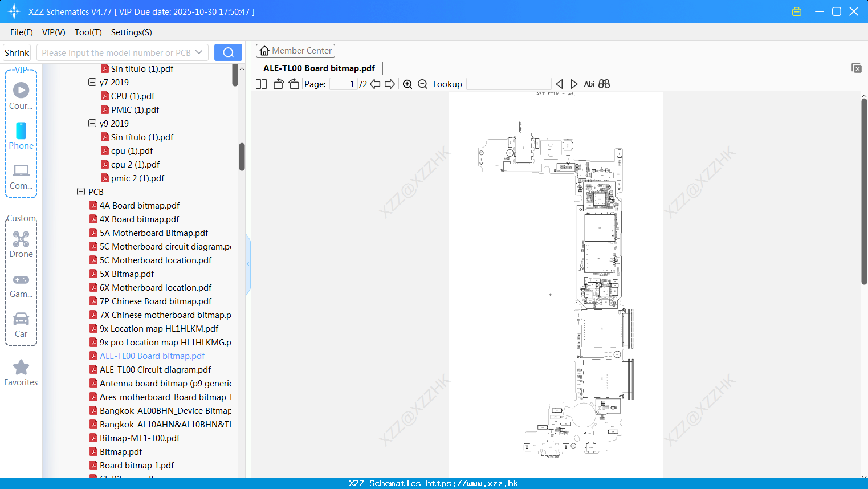Viewport: 868px width, 489px height.
Task: Open the Tool(T) menu
Action: [88, 32]
